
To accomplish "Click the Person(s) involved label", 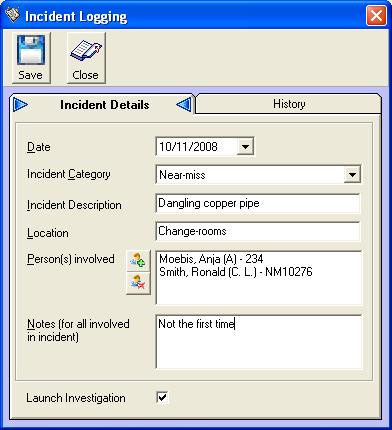I will [x=71, y=259].
